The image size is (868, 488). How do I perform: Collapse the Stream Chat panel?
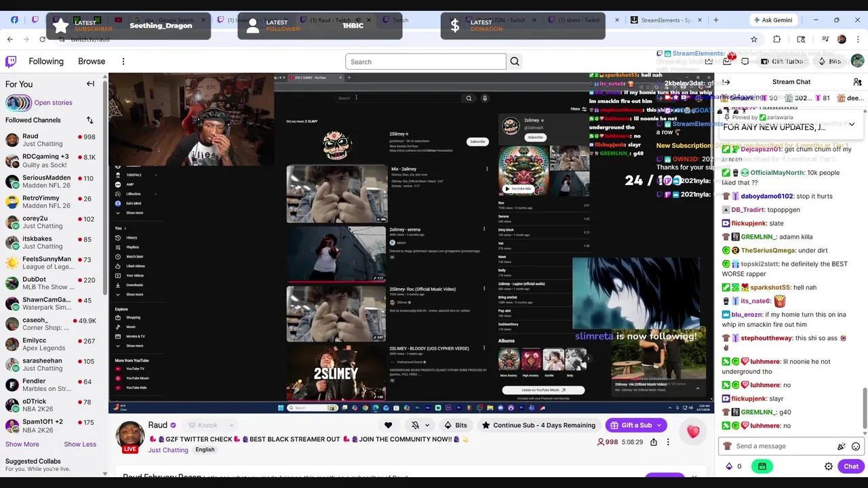(726, 82)
